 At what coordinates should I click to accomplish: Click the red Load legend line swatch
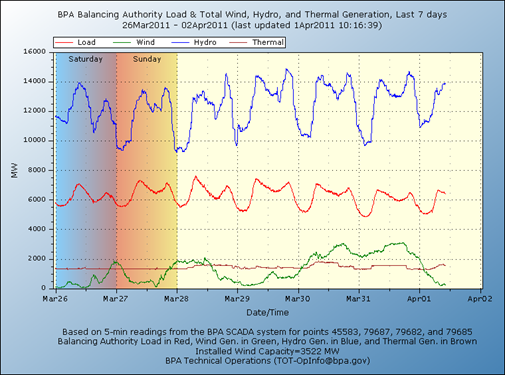pyautogui.click(x=64, y=43)
